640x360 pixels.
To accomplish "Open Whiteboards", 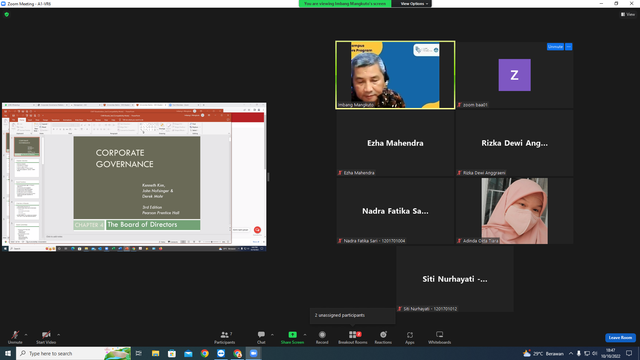I will [440, 337].
